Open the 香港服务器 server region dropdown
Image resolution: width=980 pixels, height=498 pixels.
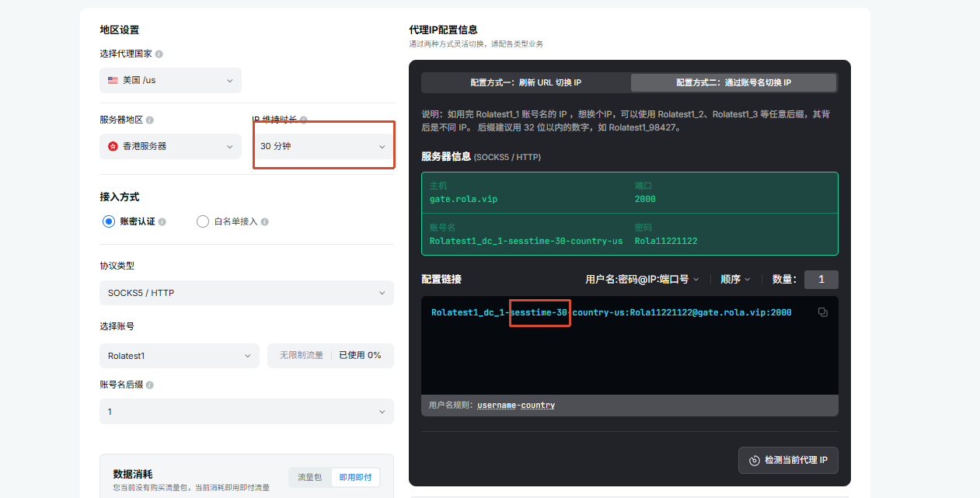click(170, 146)
